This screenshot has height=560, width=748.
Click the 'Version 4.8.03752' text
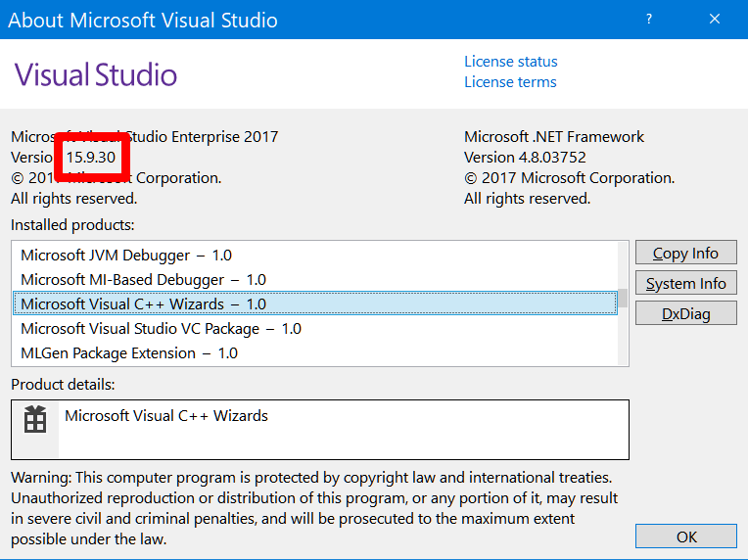pos(525,158)
